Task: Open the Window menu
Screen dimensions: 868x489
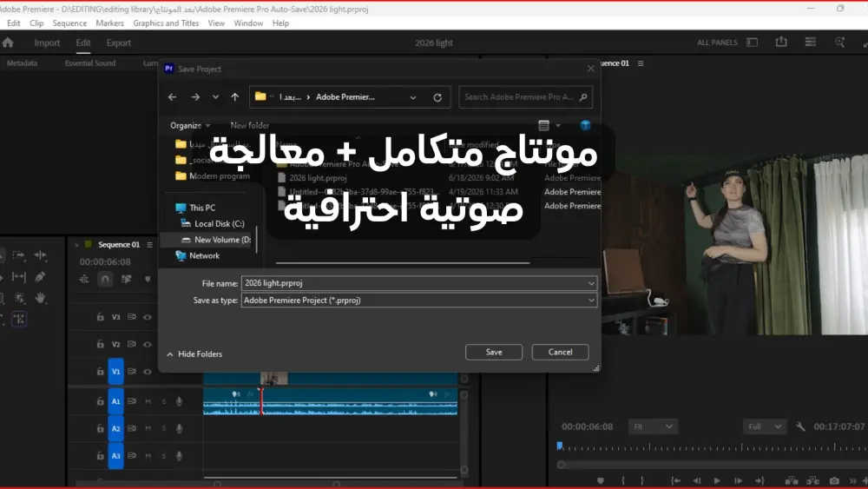Action: pyautogui.click(x=248, y=23)
